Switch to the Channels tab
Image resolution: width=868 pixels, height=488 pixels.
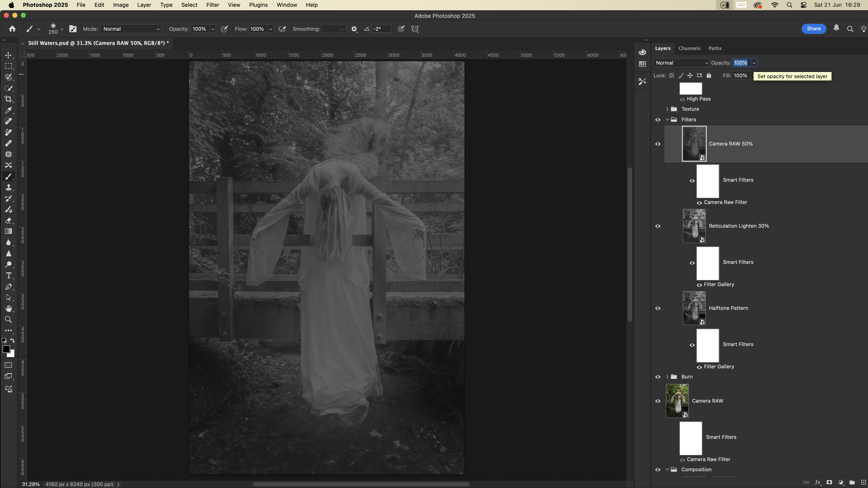tap(689, 48)
